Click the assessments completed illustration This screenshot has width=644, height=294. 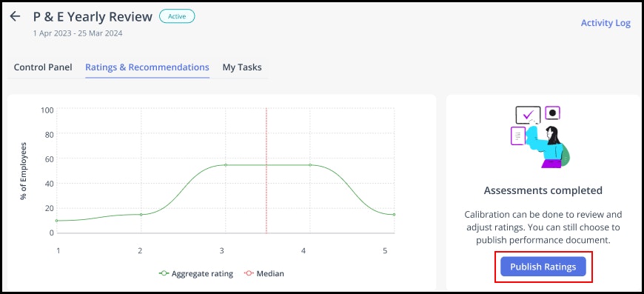point(540,137)
